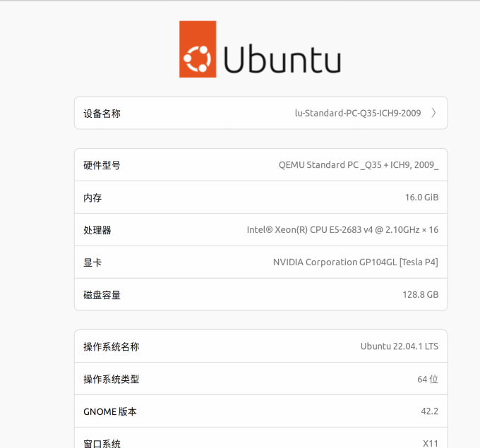
Task: Select the 内存 row label
Action: (92, 198)
